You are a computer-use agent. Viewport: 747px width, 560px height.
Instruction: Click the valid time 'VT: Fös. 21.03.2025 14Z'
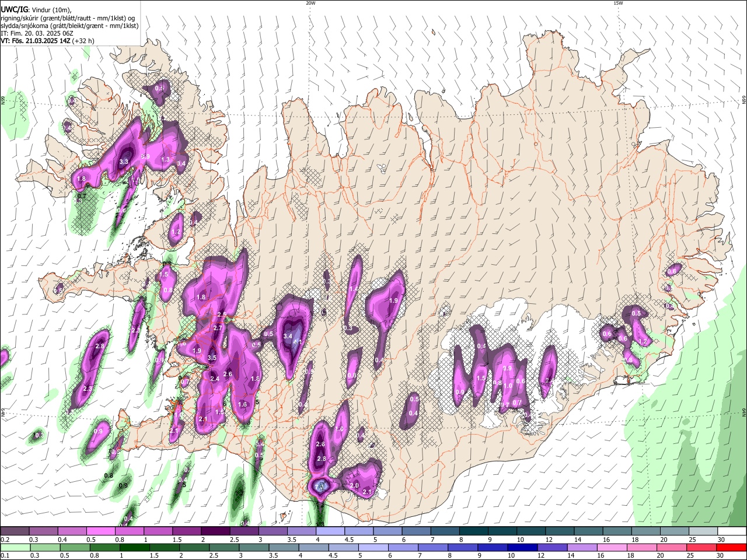(x=36, y=41)
